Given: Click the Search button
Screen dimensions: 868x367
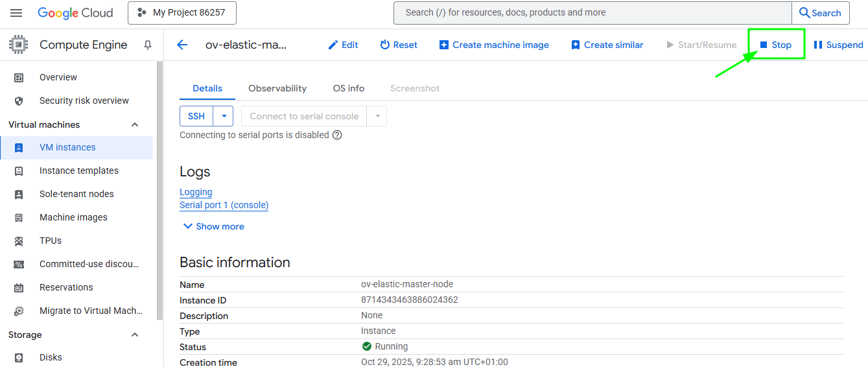Looking at the screenshot, I should [820, 13].
